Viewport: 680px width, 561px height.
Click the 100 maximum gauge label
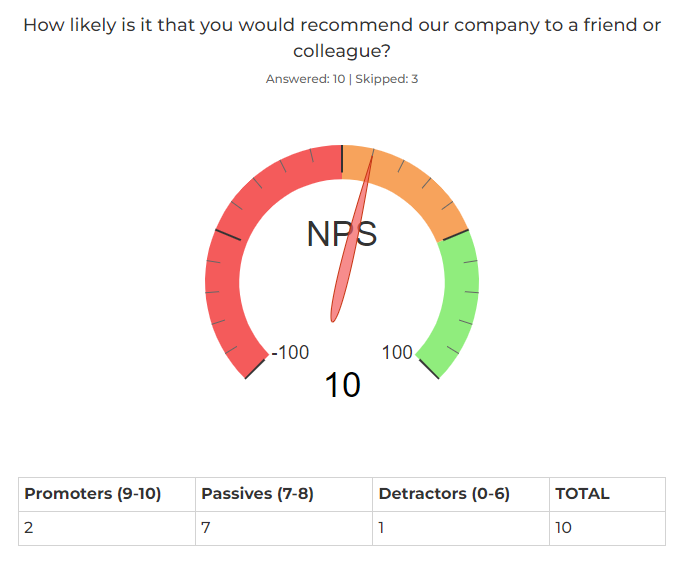coord(397,352)
